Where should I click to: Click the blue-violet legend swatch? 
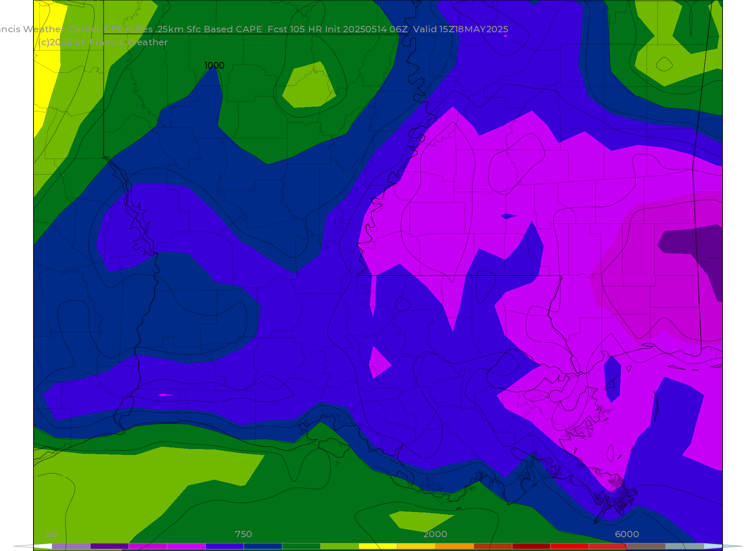(224, 546)
